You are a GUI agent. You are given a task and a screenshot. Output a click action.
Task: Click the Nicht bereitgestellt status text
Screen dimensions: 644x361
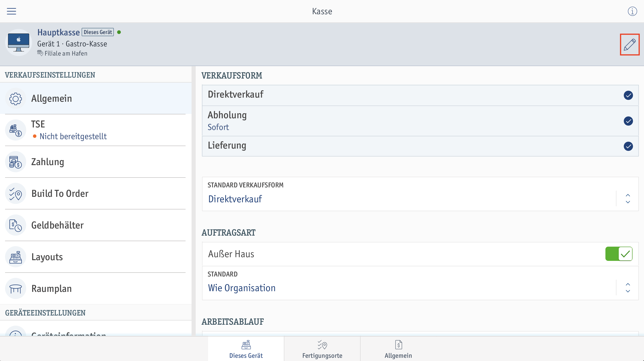(x=73, y=136)
